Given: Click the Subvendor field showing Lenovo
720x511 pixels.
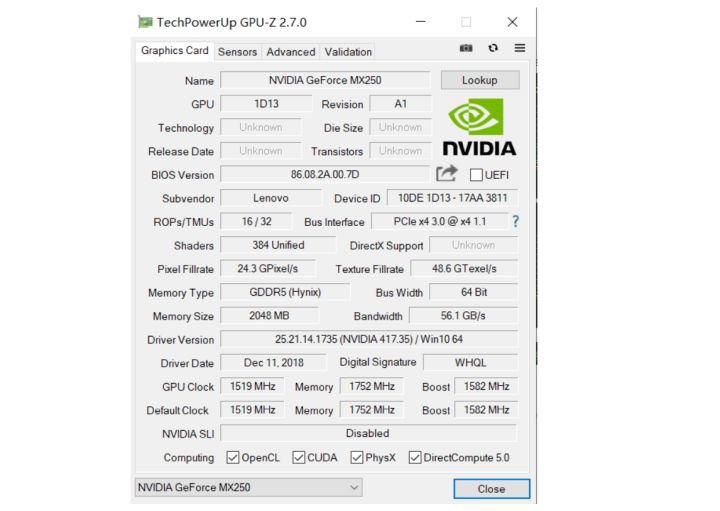Looking at the screenshot, I should [x=271, y=198].
